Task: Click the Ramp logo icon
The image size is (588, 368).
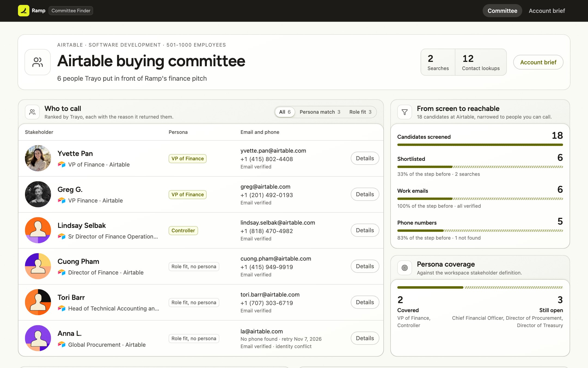Action: click(24, 11)
